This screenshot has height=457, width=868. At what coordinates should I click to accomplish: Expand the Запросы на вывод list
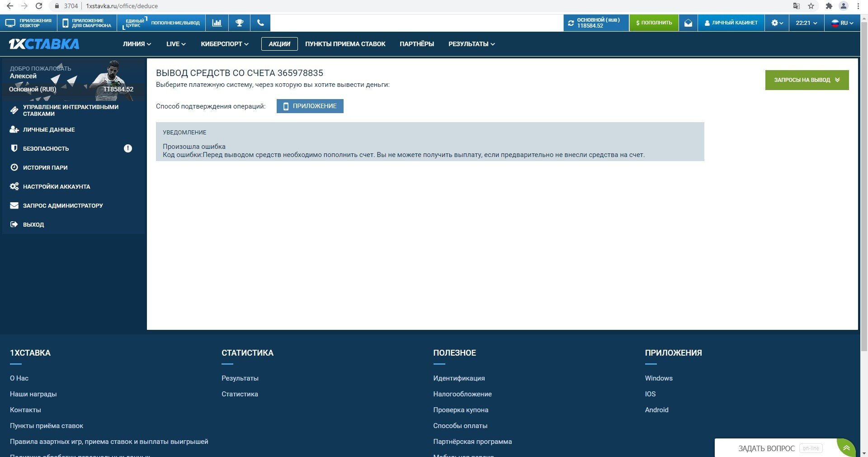[x=807, y=80]
